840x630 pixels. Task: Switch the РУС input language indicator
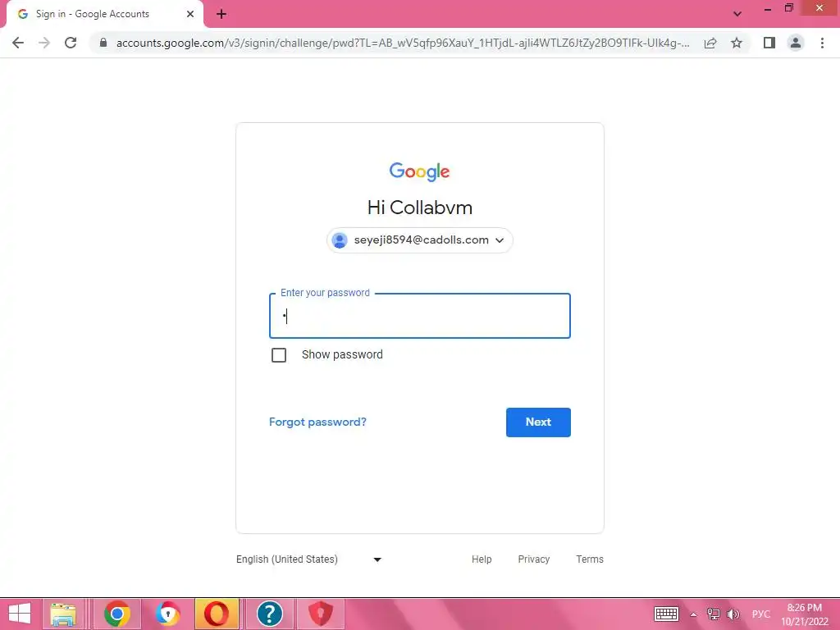760,614
